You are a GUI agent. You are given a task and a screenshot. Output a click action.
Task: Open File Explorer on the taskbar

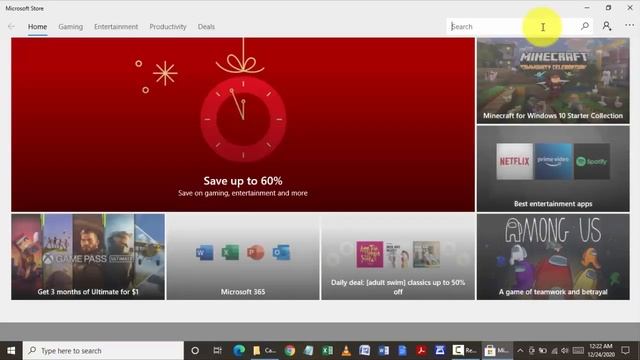(264, 351)
